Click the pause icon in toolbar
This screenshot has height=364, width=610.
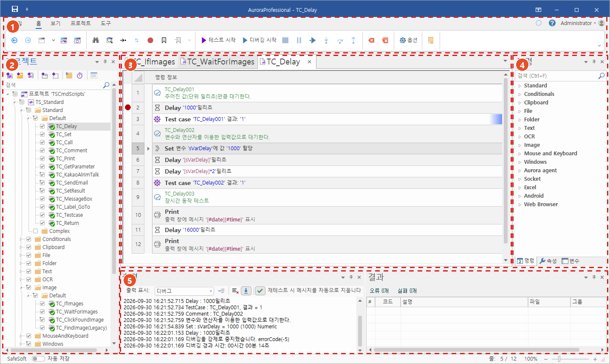299,40
